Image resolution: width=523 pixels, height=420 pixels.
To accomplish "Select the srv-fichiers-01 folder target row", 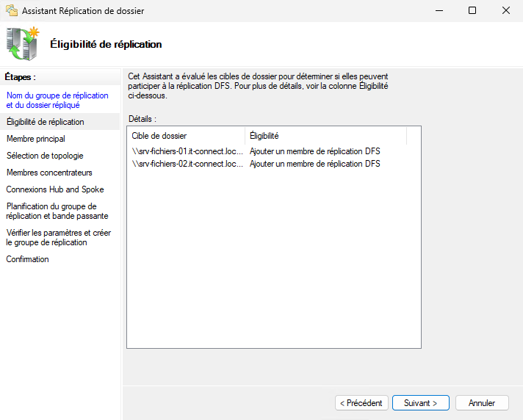I will [187, 151].
